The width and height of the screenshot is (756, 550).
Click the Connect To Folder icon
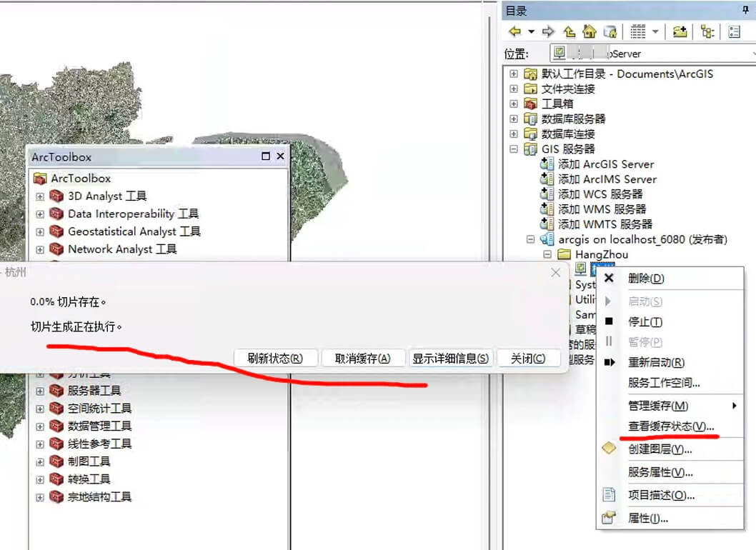(x=680, y=32)
